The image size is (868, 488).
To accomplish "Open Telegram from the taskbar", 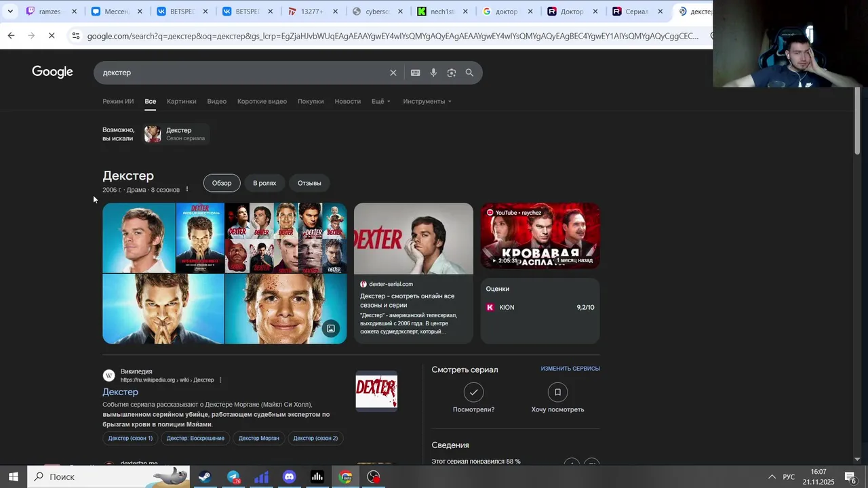I will pyautogui.click(x=233, y=476).
